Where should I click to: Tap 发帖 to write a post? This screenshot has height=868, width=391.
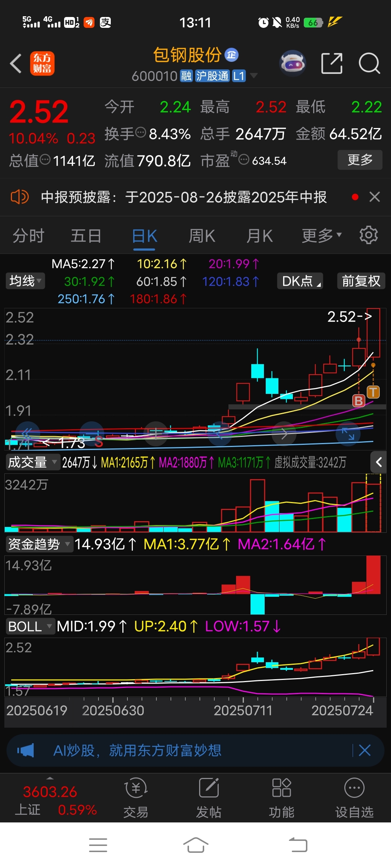(209, 798)
